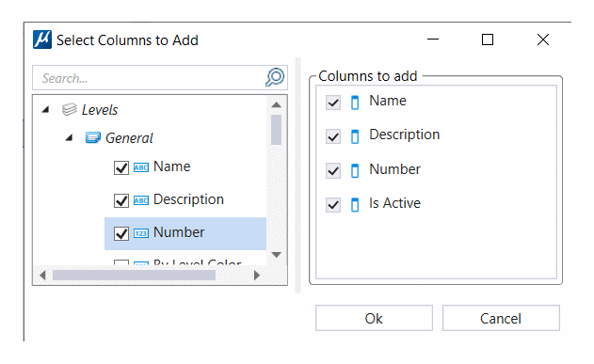Image resolution: width=594 pixels, height=364 pixels.
Task: Click column icon next to Name in Columns to add
Action: pyautogui.click(x=355, y=103)
